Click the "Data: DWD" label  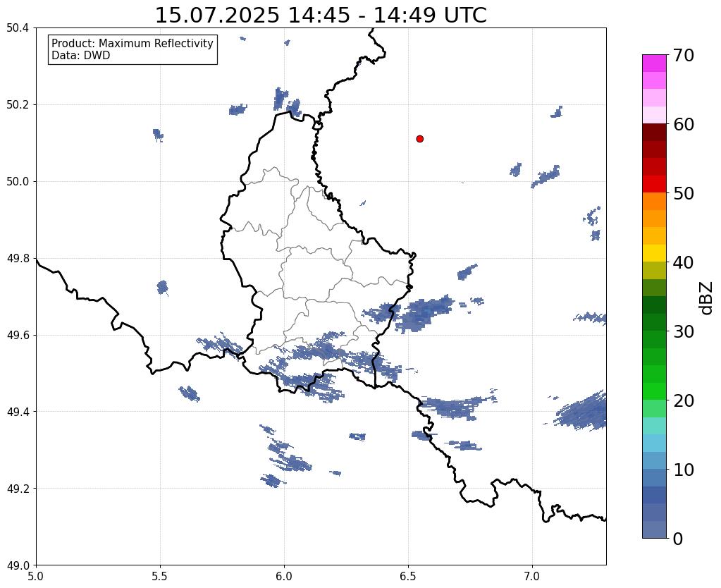point(81,56)
